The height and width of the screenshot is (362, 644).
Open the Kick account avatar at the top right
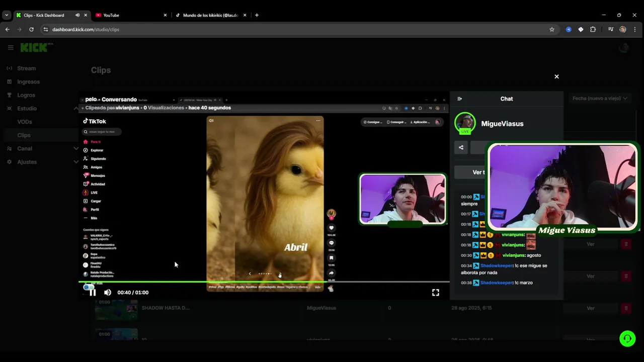pyautogui.click(x=624, y=48)
